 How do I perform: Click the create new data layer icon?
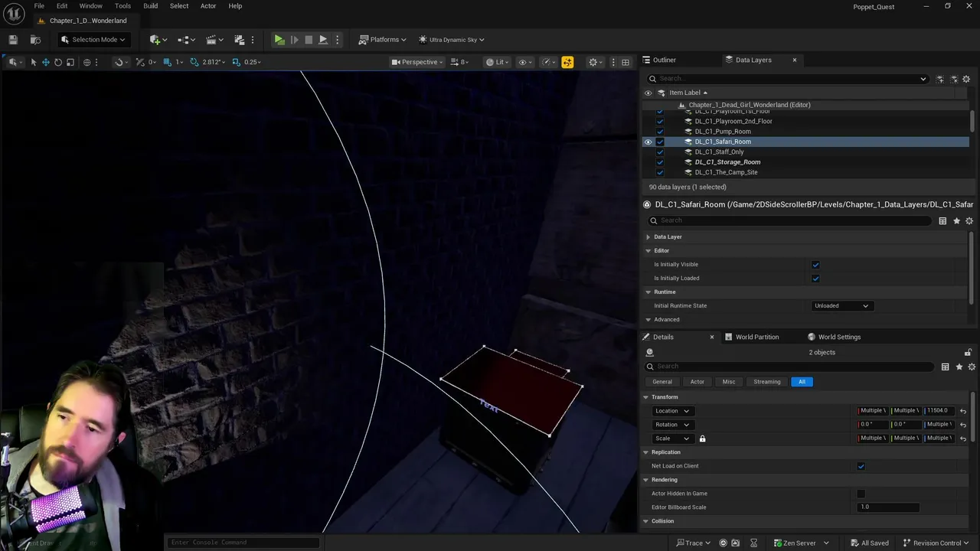(x=940, y=79)
